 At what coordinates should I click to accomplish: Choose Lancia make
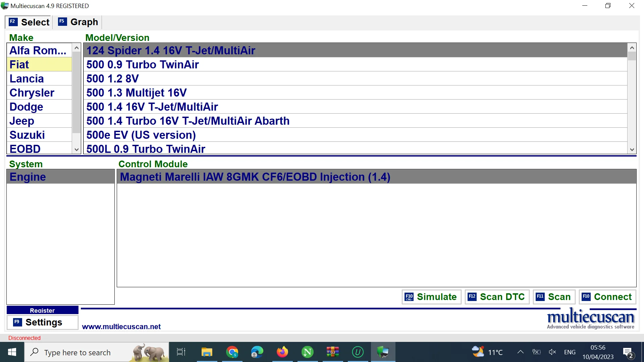[39, 78]
